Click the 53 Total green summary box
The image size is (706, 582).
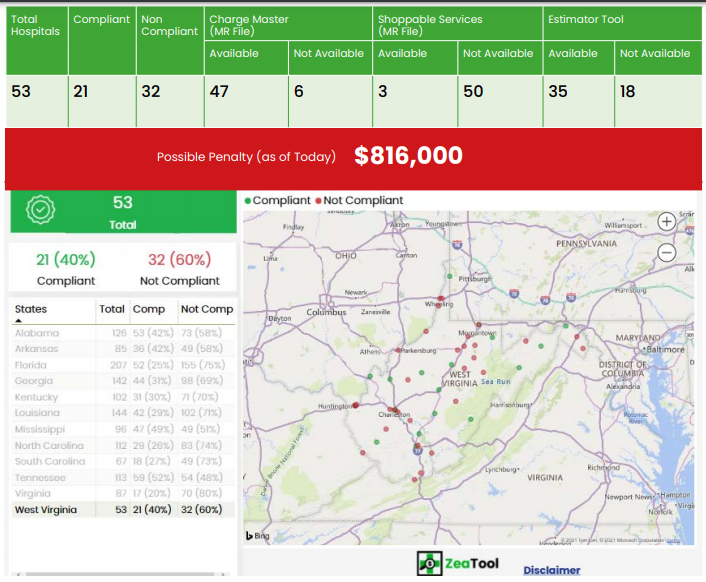(x=122, y=212)
